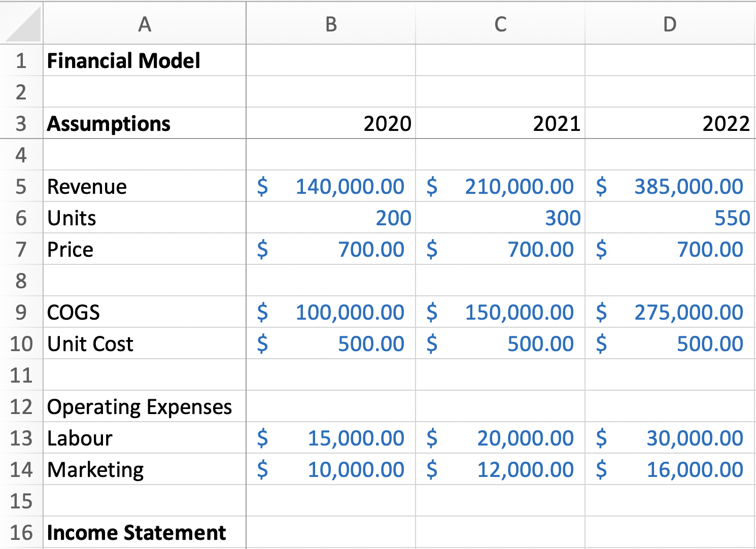Select the entire column A header
756x549 pixels.
coord(145,23)
